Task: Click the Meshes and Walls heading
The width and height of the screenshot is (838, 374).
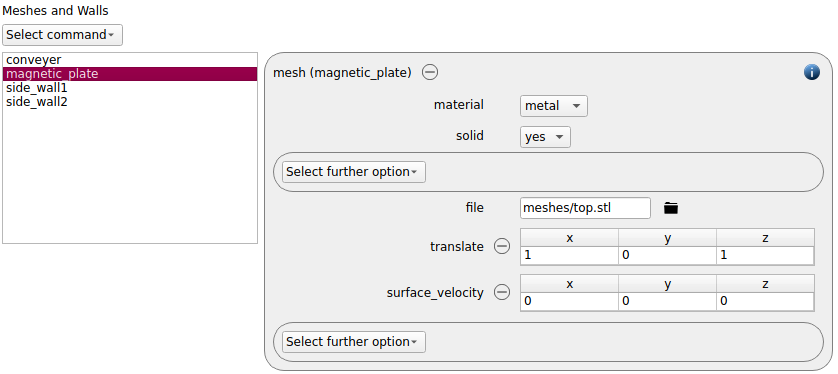Action: [x=56, y=10]
